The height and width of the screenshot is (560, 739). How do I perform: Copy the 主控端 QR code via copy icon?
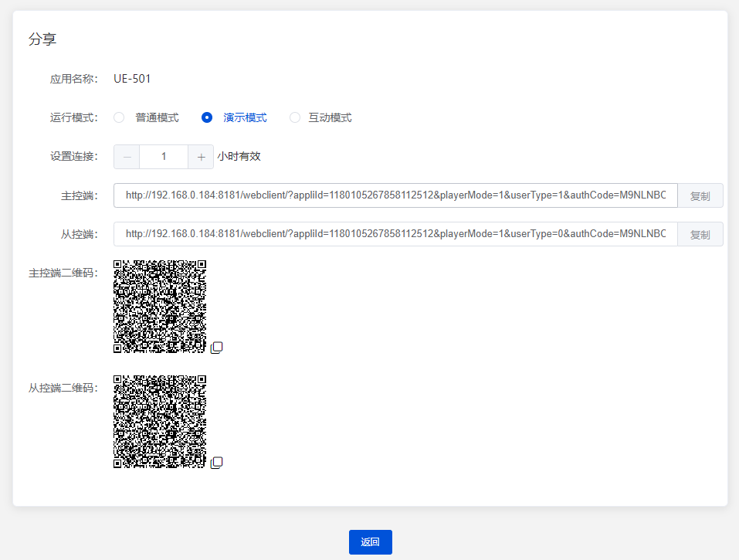216,348
